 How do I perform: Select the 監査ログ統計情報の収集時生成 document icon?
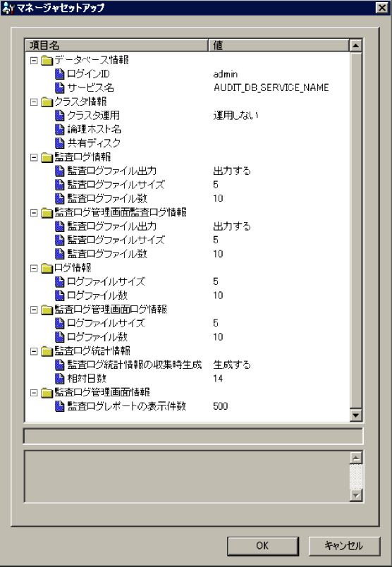(x=59, y=365)
